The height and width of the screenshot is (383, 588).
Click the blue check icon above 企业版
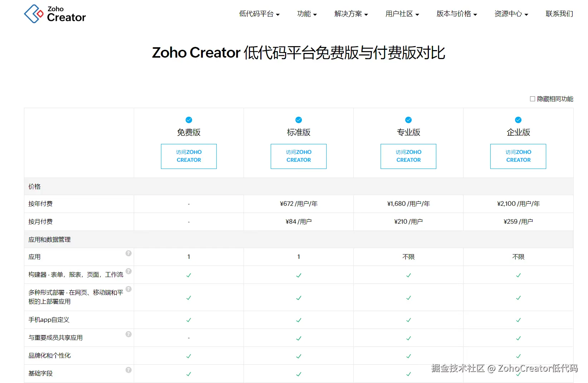tap(518, 120)
